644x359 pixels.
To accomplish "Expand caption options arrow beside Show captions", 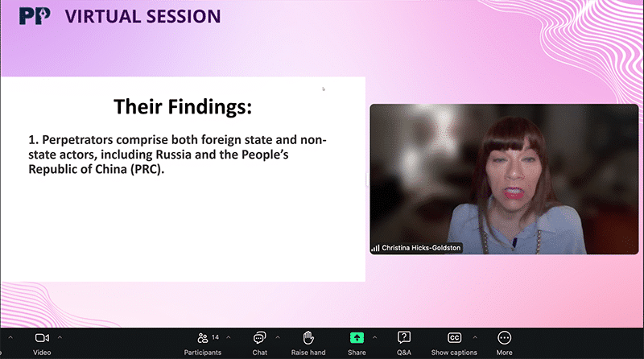I will pyautogui.click(x=474, y=337).
